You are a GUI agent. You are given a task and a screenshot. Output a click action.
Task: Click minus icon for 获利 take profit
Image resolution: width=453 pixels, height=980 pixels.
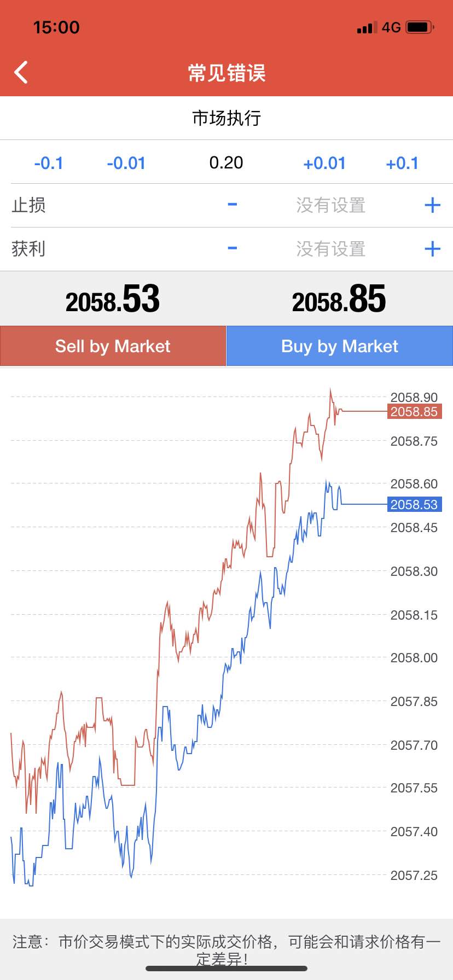(233, 249)
